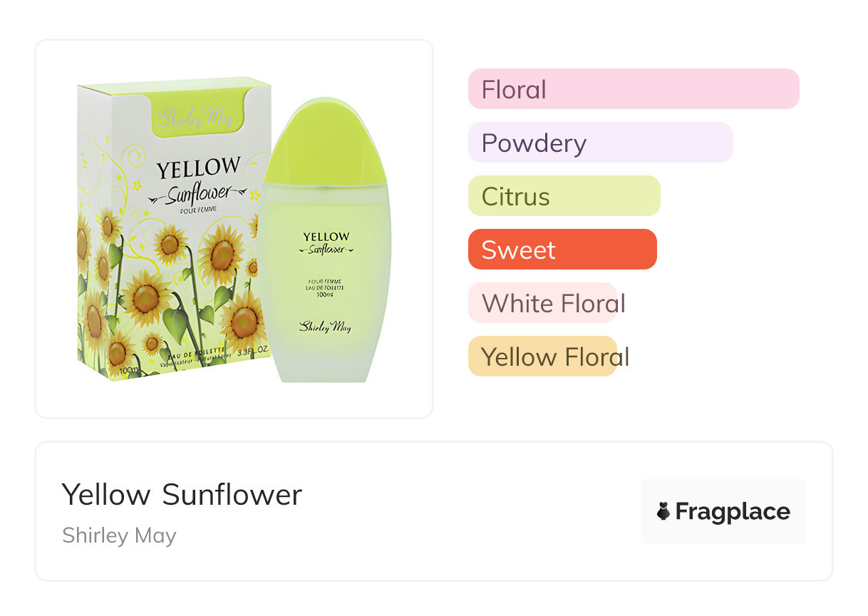868x616 pixels.
Task: Click the Yellow Floral accord bar
Action: pos(542,356)
